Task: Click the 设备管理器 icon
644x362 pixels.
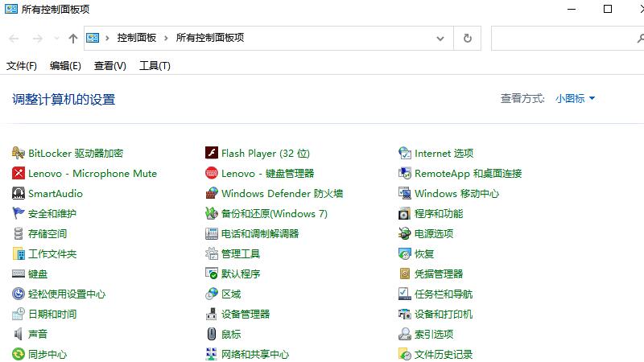Action: coord(212,314)
